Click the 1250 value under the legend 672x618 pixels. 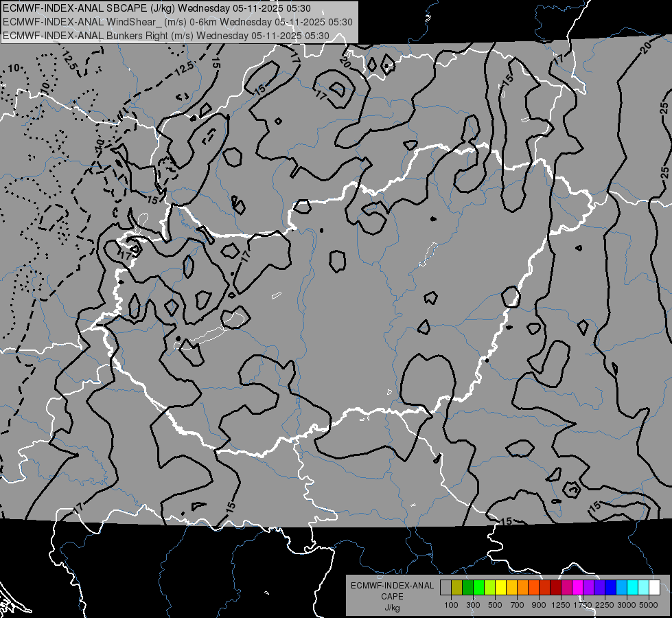point(561,605)
